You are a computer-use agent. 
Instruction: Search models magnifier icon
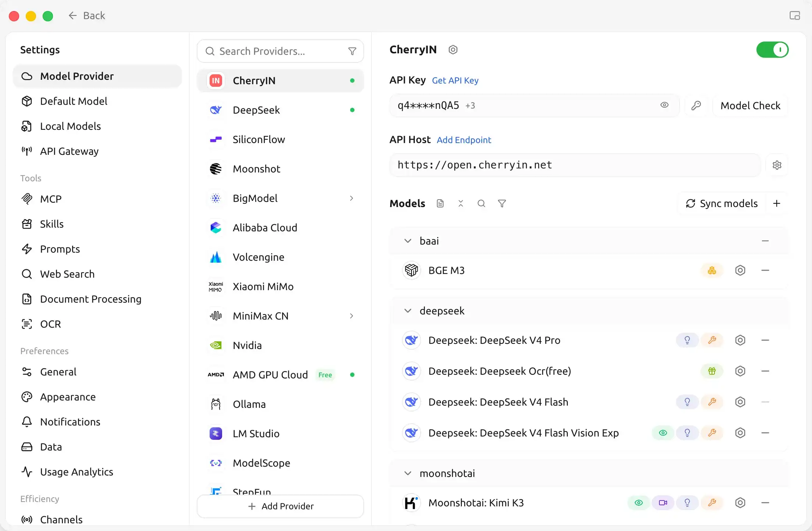click(481, 203)
